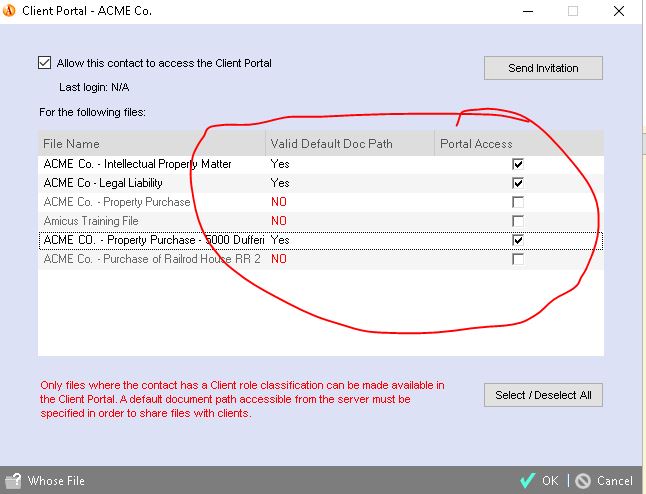This screenshot has width=646, height=494.
Task: Click Select / Deselect All button
Action: point(543,395)
